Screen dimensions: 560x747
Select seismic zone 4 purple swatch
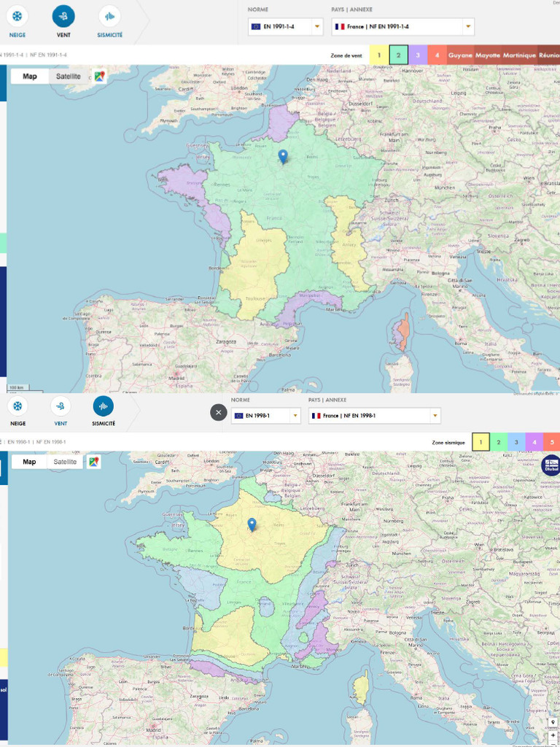tap(534, 443)
